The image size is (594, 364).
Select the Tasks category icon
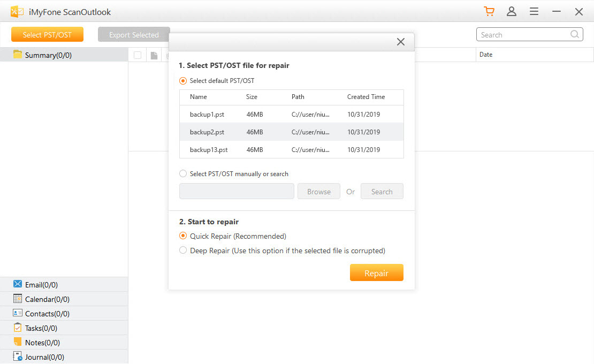click(18, 328)
